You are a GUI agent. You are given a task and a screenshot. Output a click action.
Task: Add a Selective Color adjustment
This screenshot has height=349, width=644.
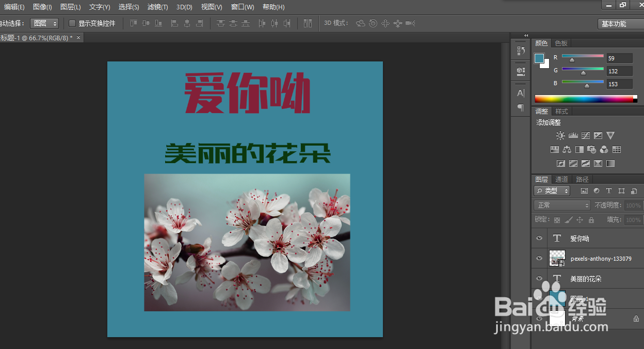pos(598,164)
